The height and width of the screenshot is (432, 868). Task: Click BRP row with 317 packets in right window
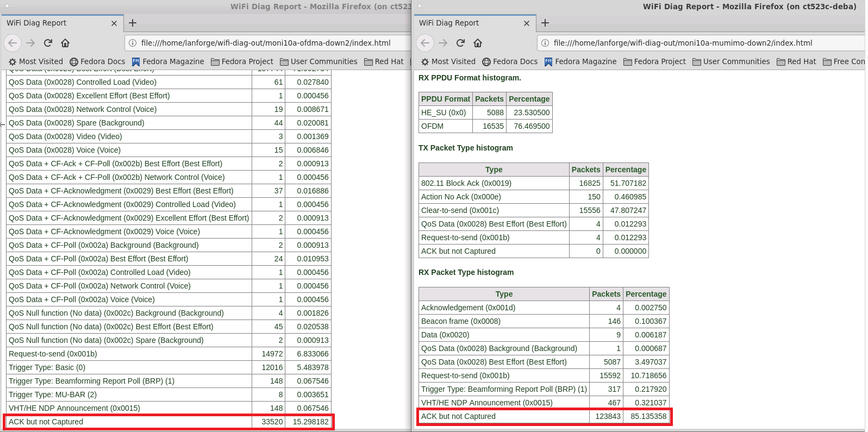[544, 389]
